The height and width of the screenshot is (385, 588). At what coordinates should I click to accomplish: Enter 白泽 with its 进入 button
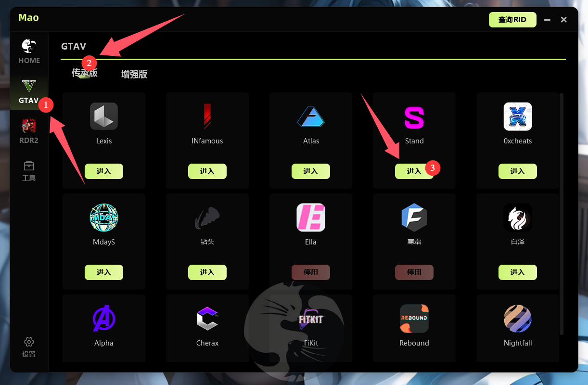click(518, 272)
